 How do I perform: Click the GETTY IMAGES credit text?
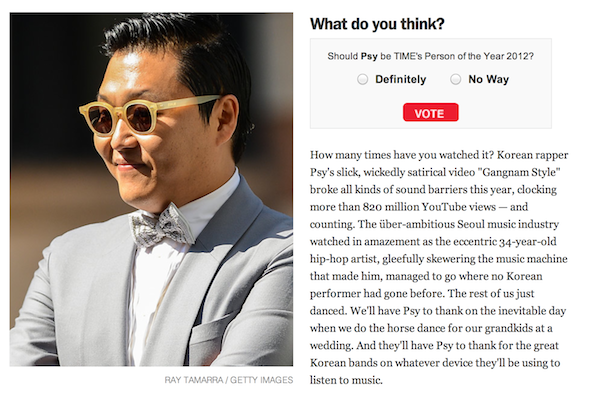coord(261,380)
